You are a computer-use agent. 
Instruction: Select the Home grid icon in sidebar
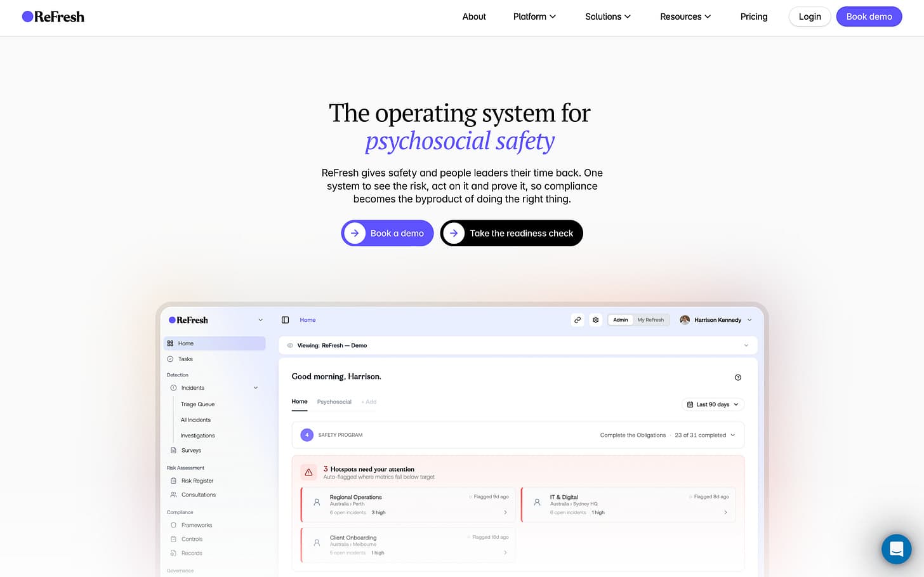tap(170, 343)
